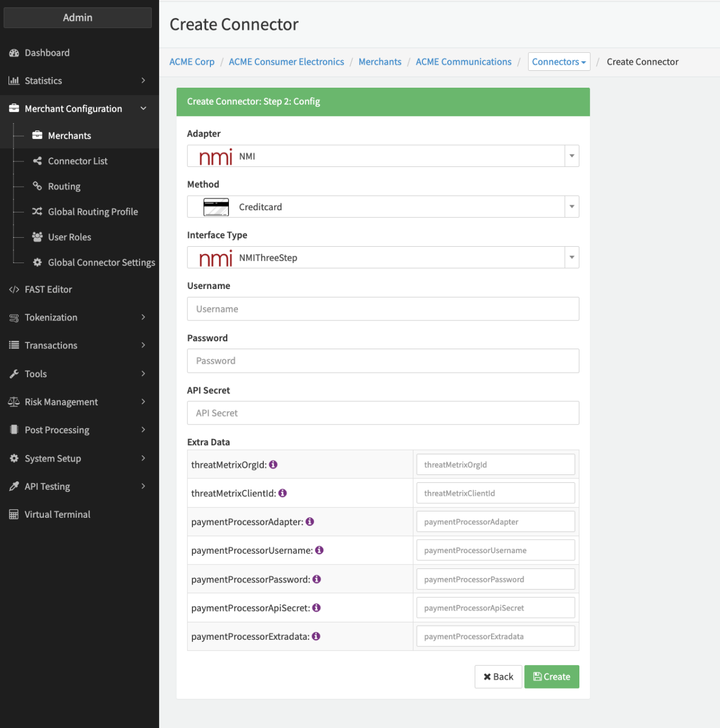Click the green Create button
Viewport: 720px width, 728px height.
pos(551,677)
